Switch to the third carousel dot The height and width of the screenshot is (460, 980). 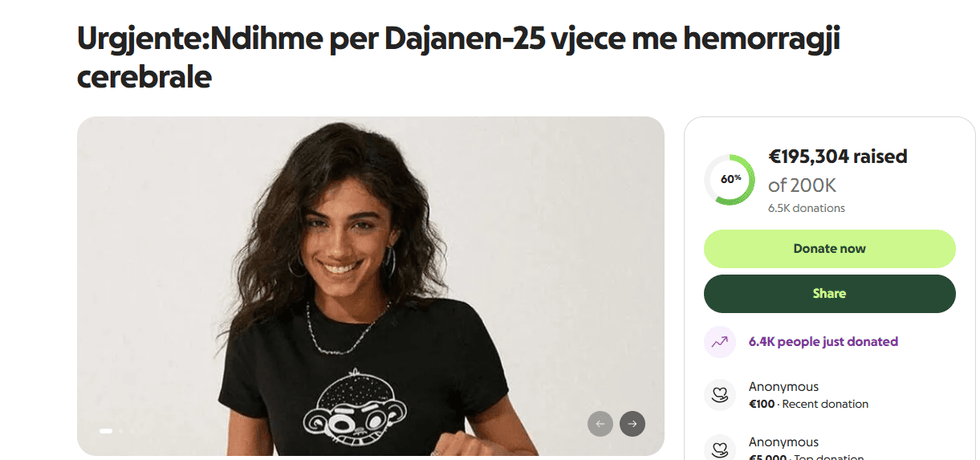[x=132, y=431]
